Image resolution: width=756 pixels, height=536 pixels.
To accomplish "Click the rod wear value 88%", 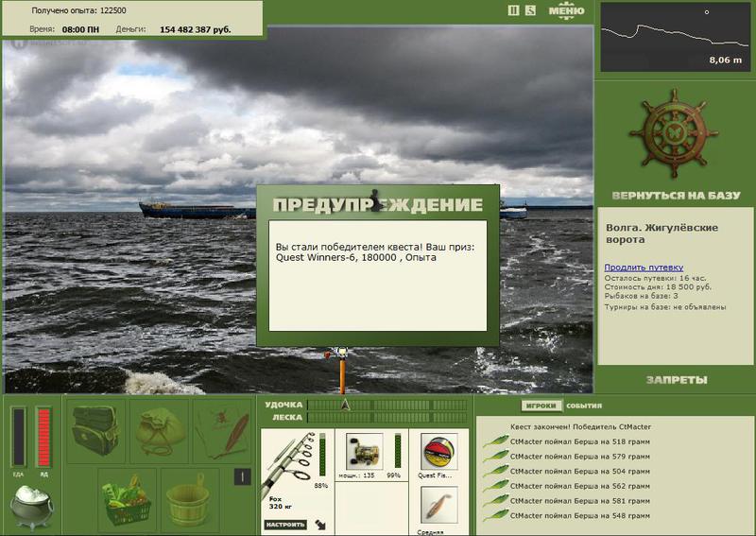I will tap(320, 486).
